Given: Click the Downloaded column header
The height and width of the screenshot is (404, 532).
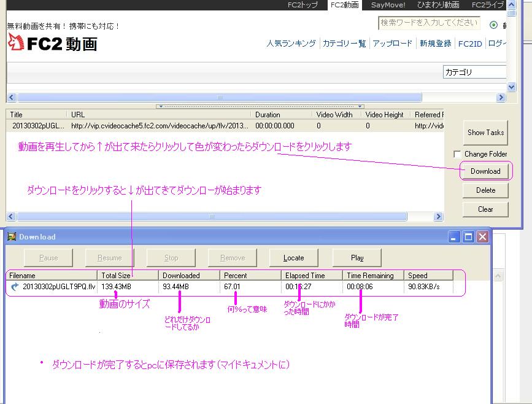Looking at the screenshot, I should coord(189,275).
